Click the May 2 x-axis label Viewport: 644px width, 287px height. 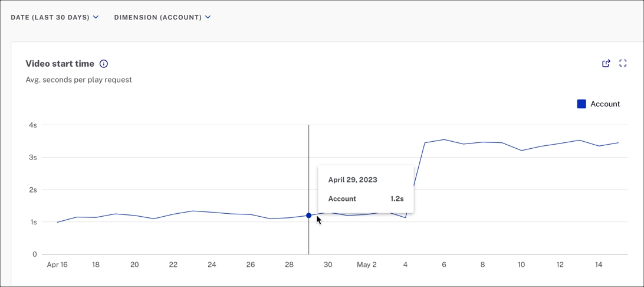coord(366,265)
